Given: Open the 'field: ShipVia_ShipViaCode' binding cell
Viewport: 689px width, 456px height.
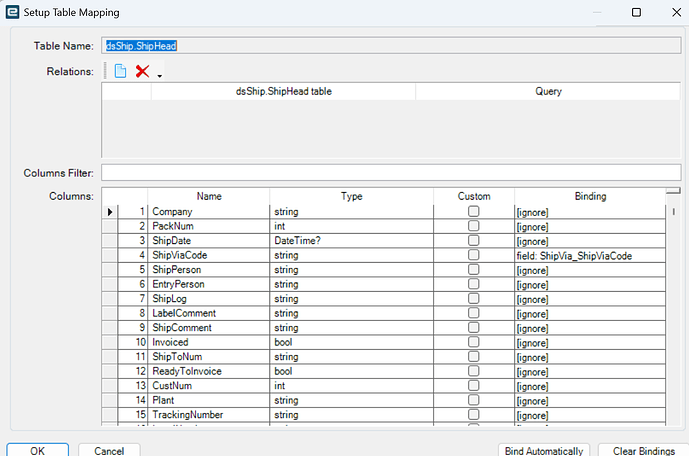Looking at the screenshot, I should [x=590, y=256].
